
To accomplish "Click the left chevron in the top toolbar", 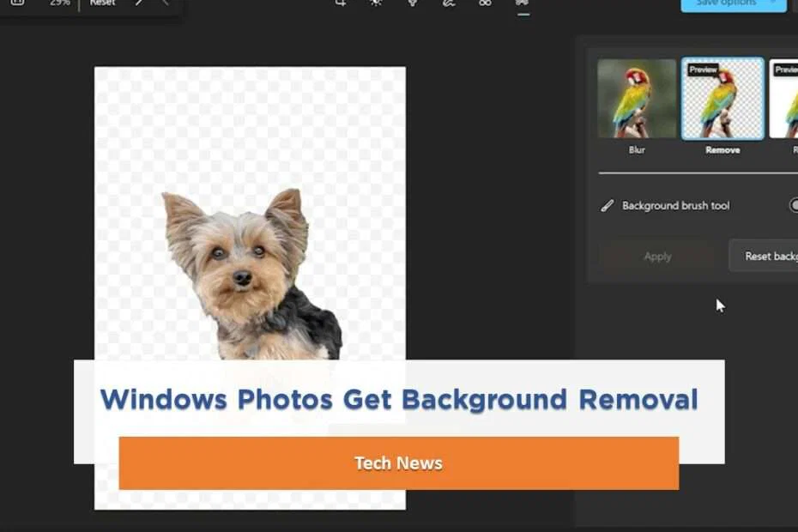I will pos(165,3).
